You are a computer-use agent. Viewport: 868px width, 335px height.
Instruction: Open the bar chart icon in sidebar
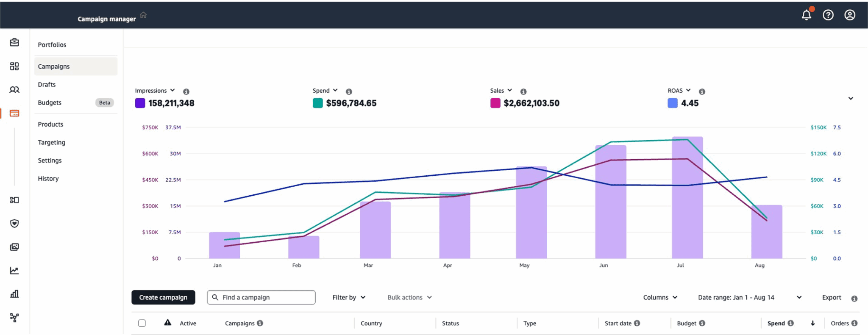[x=14, y=294]
